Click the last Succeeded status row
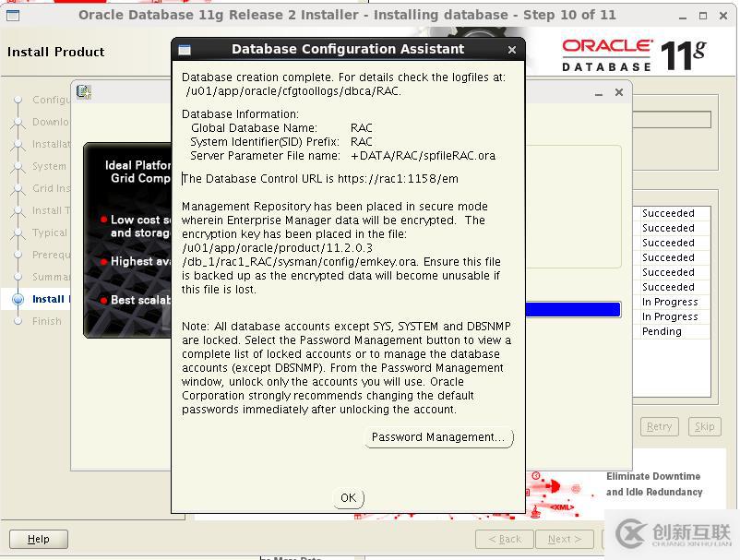Viewport: 740px width, 560px height. pos(668,287)
